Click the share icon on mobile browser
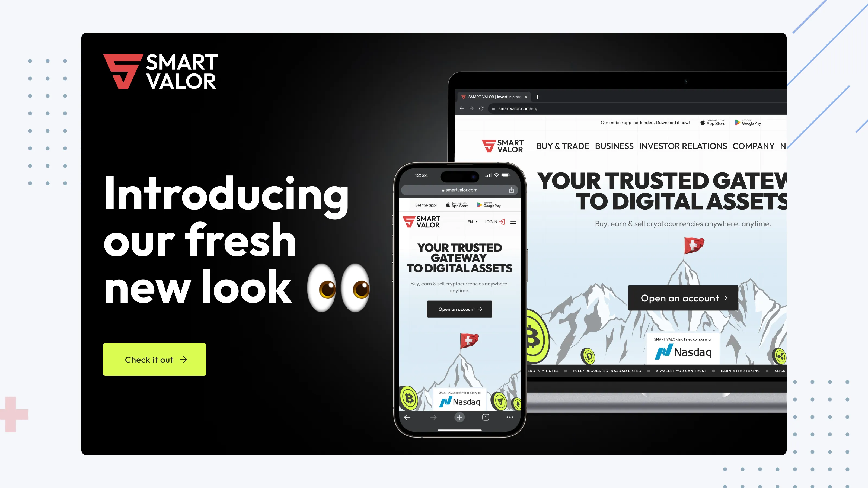The image size is (868, 488). pyautogui.click(x=511, y=189)
